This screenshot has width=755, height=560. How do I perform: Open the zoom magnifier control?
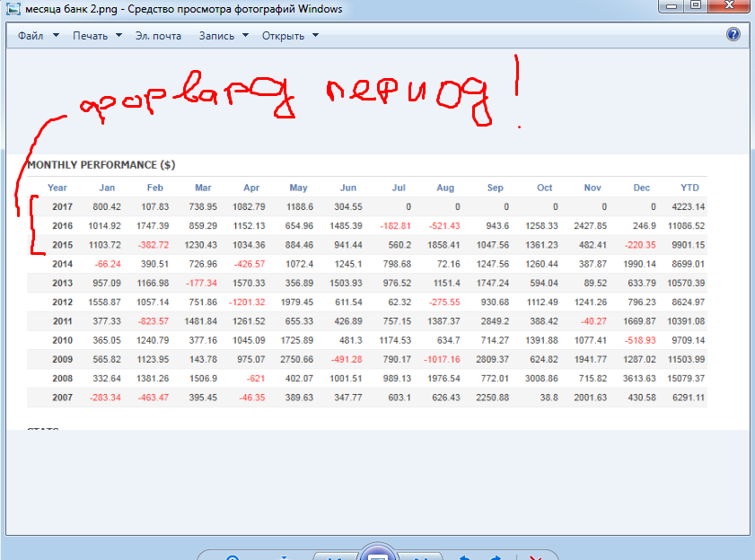click(x=233, y=557)
